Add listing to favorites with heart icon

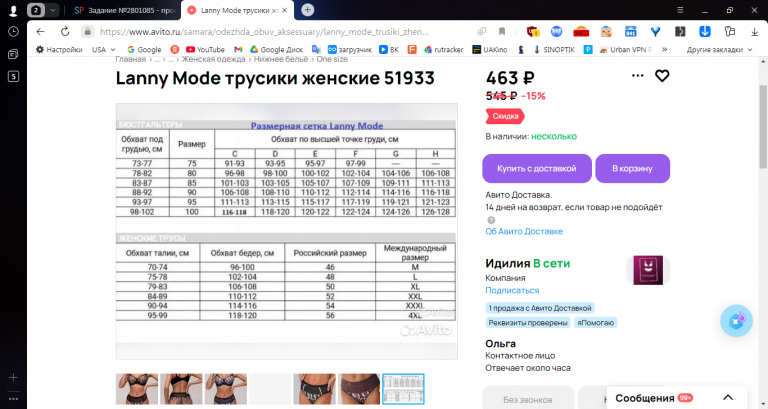tap(662, 76)
